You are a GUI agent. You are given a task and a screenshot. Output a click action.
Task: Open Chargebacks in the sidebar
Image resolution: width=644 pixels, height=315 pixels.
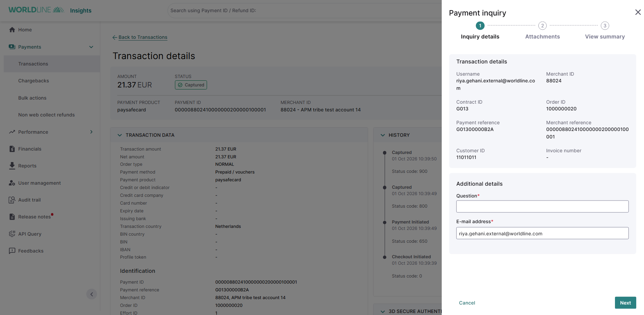click(33, 81)
